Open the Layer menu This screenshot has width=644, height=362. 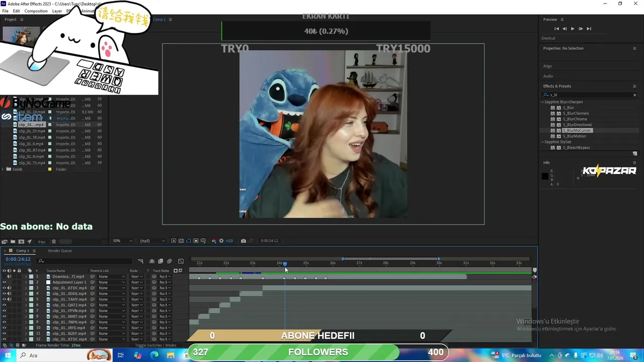(57, 11)
